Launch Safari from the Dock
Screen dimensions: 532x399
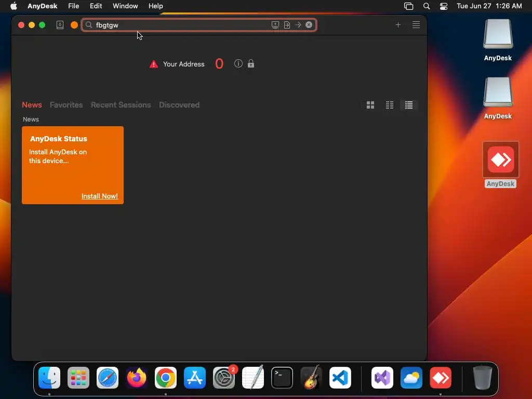coord(108,378)
